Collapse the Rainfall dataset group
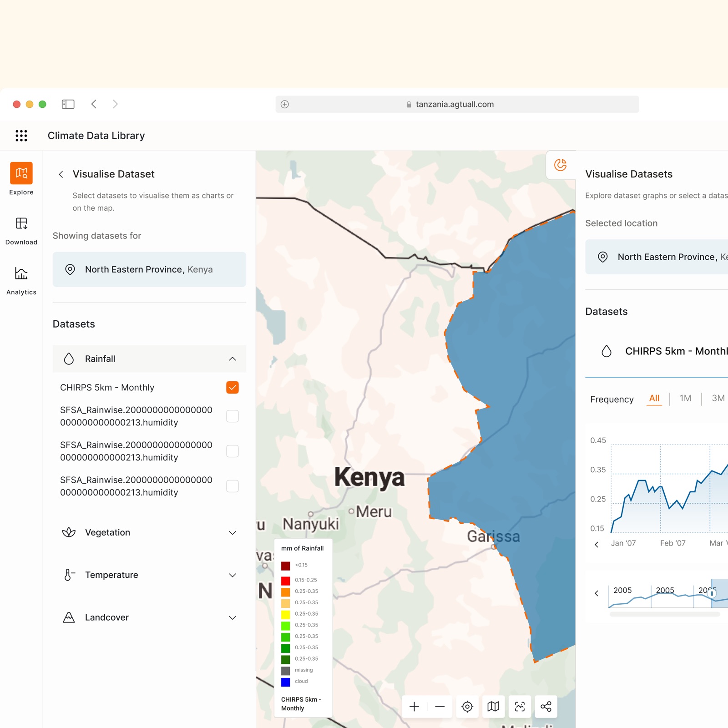 click(233, 359)
